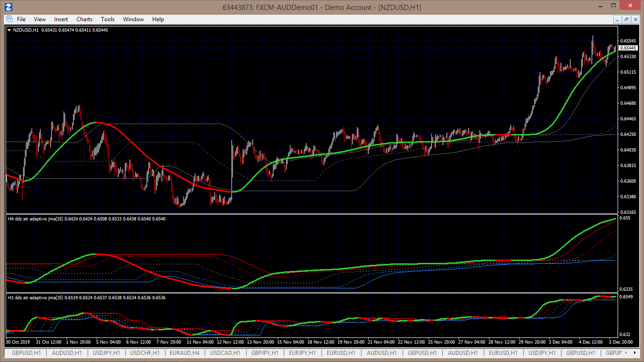Viewport: 644px width, 362px height.
Task: Click the 0.63165 price scale value
Action: tap(628, 212)
